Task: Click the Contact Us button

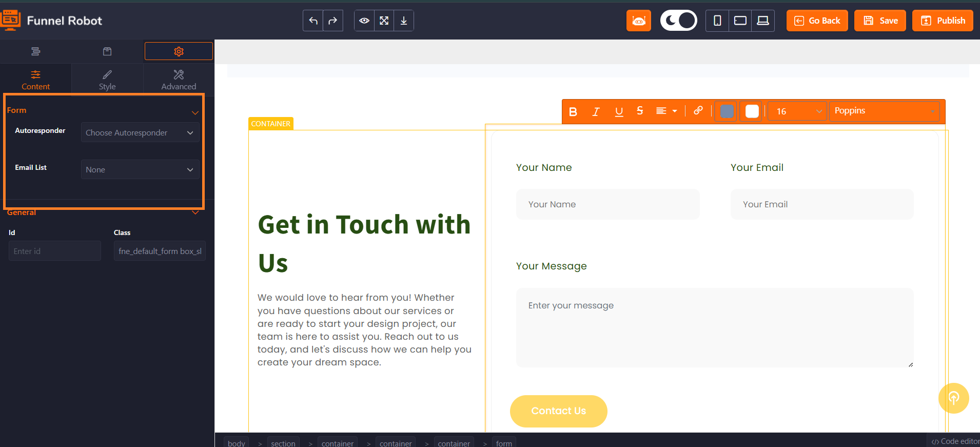Action: [x=559, y=411]
